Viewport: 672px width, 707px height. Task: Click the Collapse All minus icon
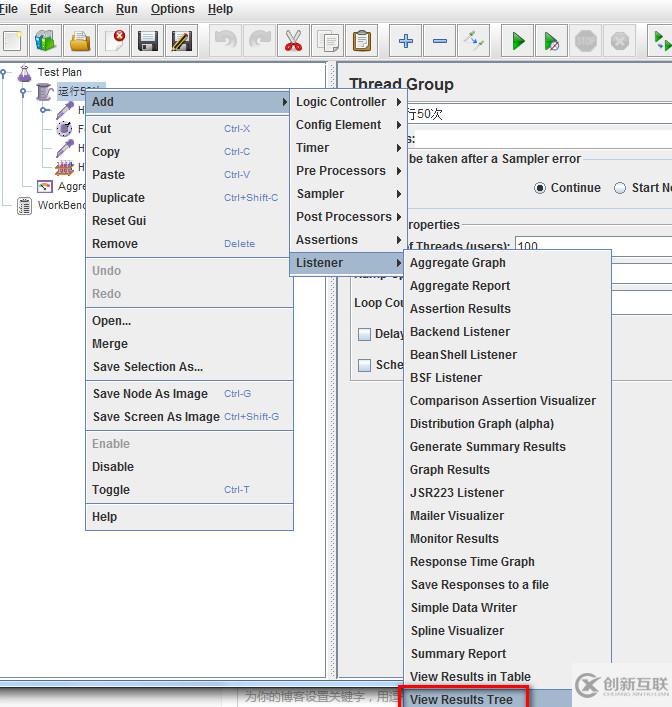point(440,41)
